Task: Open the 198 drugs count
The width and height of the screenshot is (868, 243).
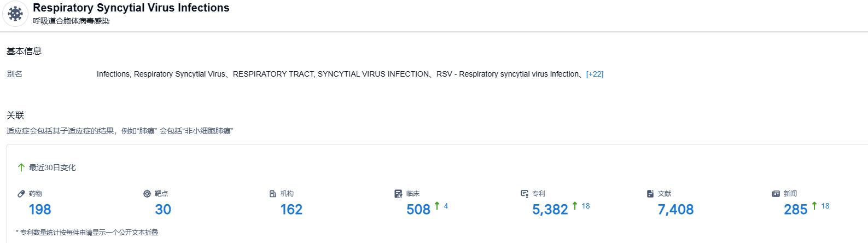Action: point(40,210)
